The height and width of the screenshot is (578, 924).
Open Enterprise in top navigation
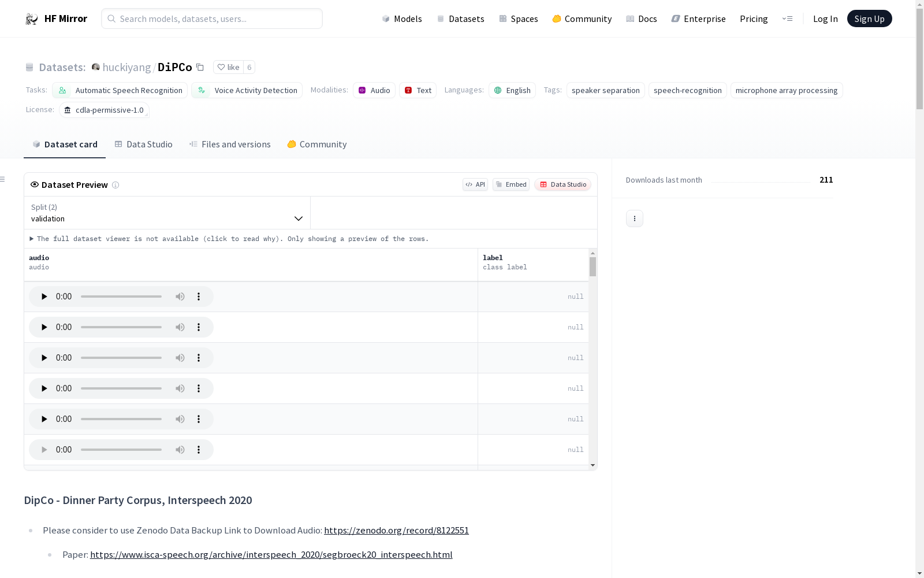tap(699, 19)
